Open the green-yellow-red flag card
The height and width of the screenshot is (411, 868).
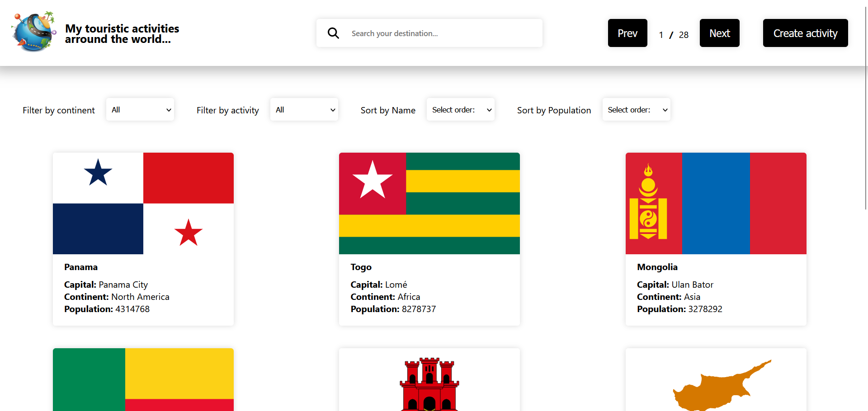[x=143, y=379]
